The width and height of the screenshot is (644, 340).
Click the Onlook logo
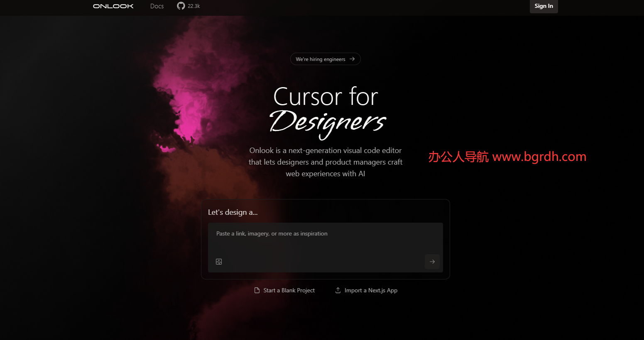point(113,6)
